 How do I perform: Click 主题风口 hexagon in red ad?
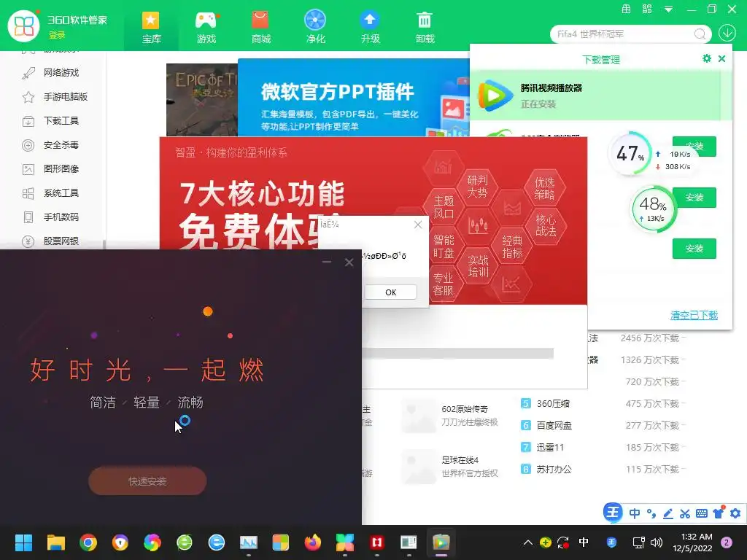[444, 207]
